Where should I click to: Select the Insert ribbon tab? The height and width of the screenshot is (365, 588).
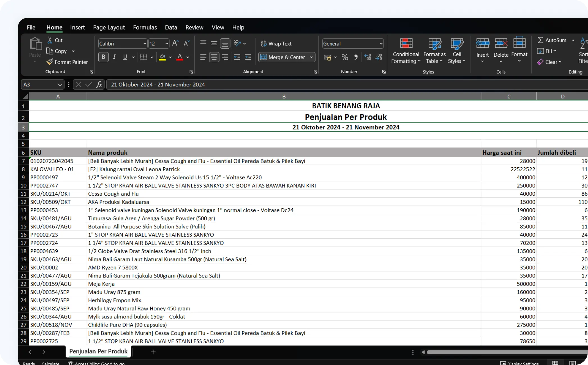point(78,27)
